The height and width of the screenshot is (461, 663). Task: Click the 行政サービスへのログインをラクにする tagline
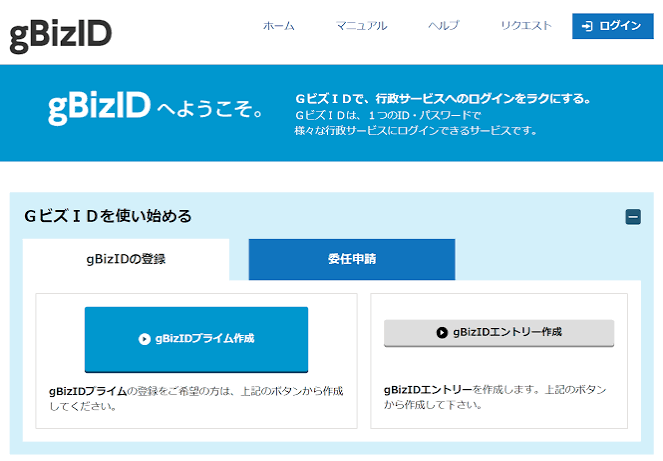pyautogui.click(x=443, y=99)
